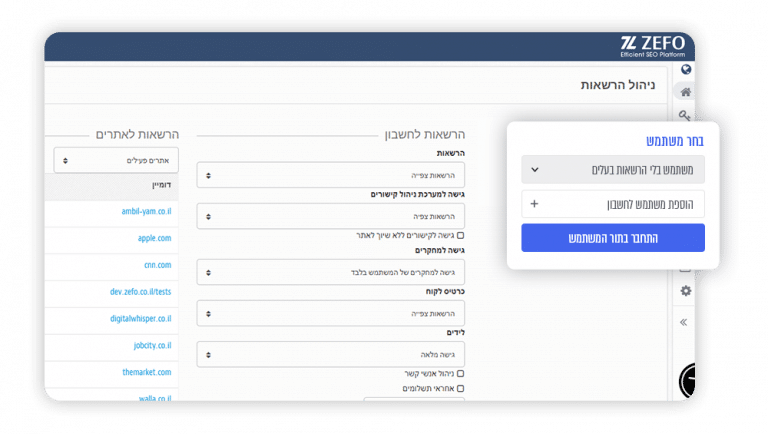Open the digitalwhisper.co.il domain link
The width and height of the screenshot is (768, 434).
pyautogui.click(x=141, y=318)
